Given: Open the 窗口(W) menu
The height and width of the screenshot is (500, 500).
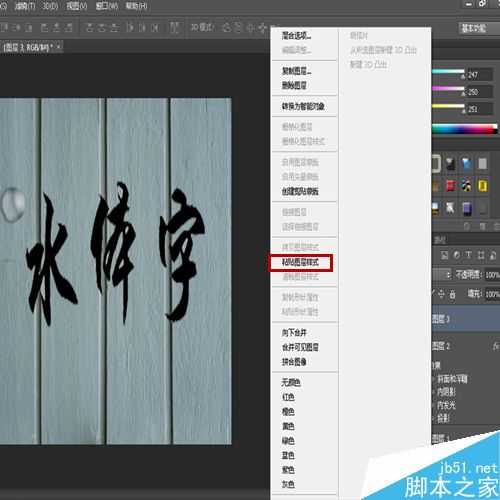Looking at the screenshot, I should pyautogui.click(x=107, y=6).
